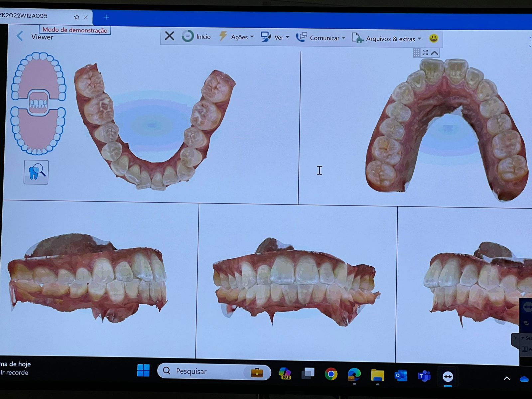The height and width of the screenshot is (399, 532).
Task: Click the file puzzle Arquivos icon
Action: (357, 38)
